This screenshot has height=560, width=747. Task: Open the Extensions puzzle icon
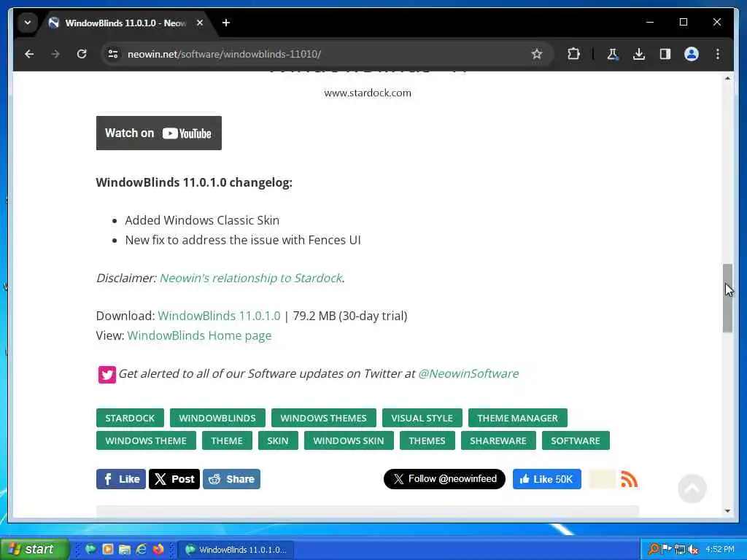click(x=573, y=54)
